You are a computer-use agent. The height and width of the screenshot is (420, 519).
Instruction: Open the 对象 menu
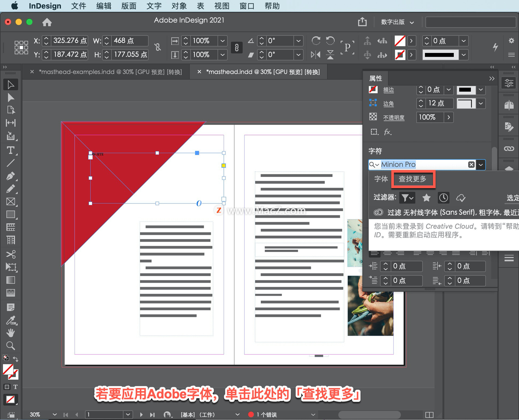179,6
